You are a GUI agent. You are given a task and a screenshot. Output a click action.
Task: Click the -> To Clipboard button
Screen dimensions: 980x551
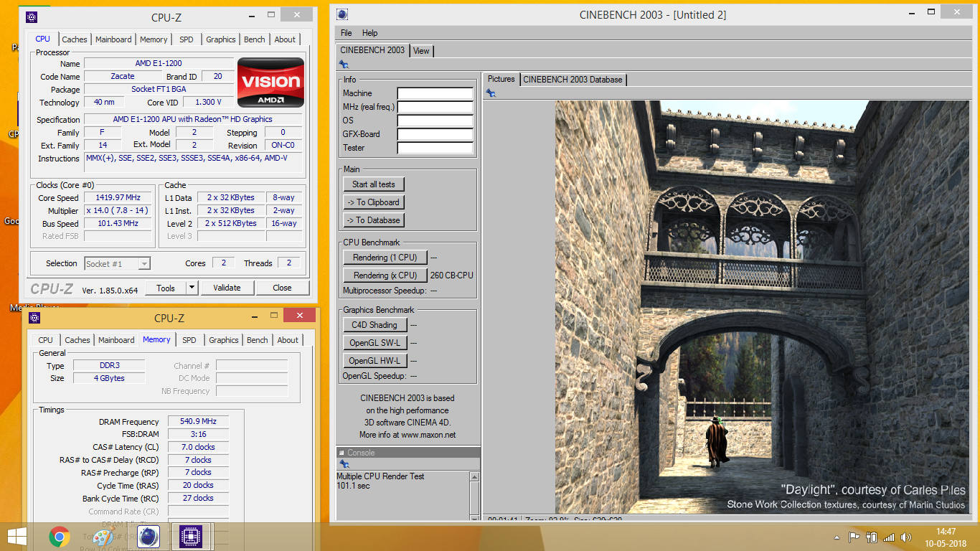[x=374, y=202]
